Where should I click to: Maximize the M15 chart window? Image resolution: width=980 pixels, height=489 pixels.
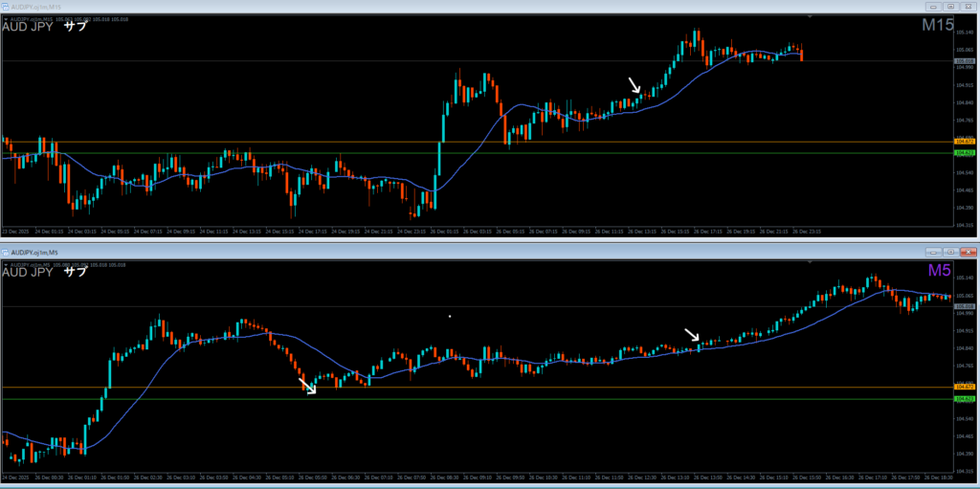(949, 7)
